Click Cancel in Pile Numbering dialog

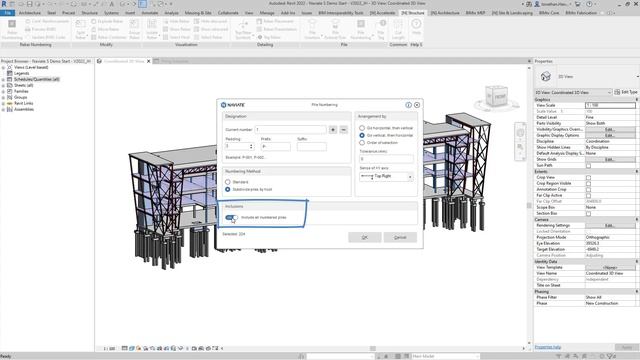[400, 238]
